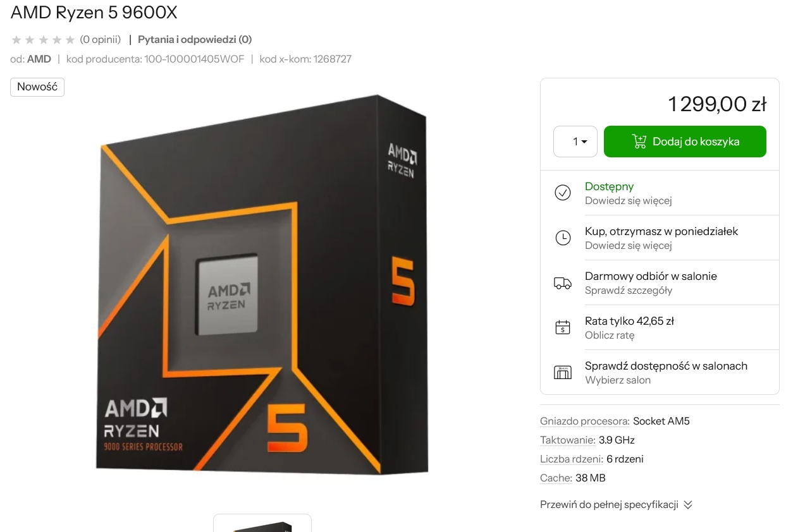Add product with Dodaj do koszyka button
The image size is (786, 532).
tap(685, 142)
